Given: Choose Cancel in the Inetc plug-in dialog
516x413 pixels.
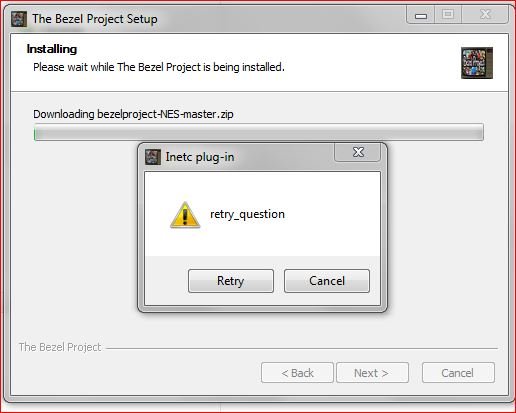Looking at the screenshot, I should click(327, 281).
